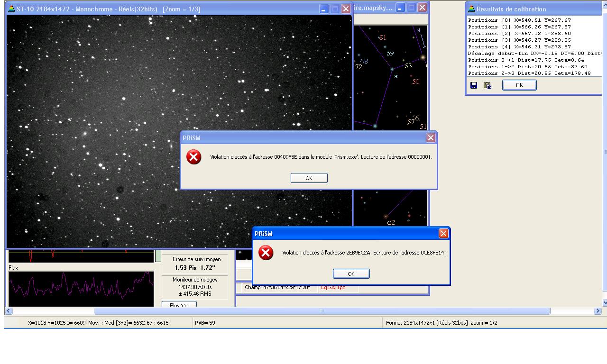Close the Prism.exe access violation dialog
The image size is (607, 364).
click(x=430, y=138)
